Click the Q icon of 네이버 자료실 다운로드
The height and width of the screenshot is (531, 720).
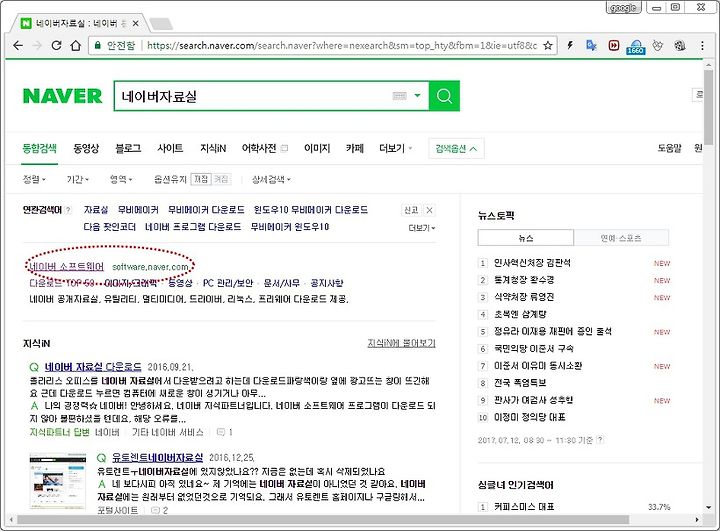point(34,367)
